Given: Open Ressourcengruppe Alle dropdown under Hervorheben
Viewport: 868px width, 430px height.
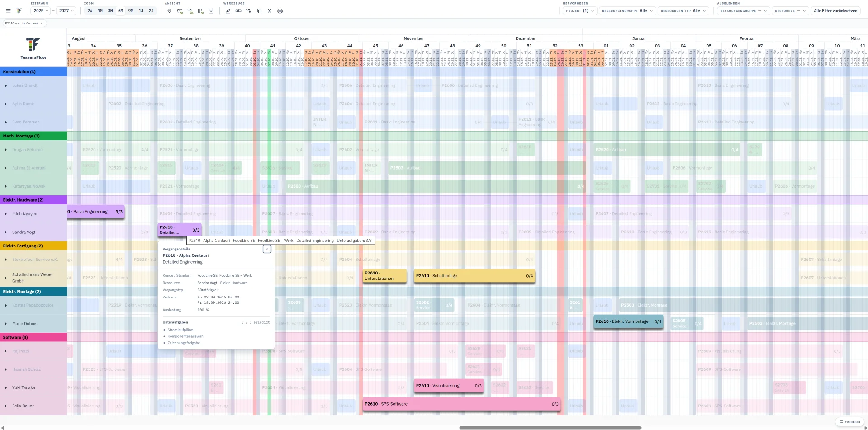Looking at the screenshot, I should point(627,11).
